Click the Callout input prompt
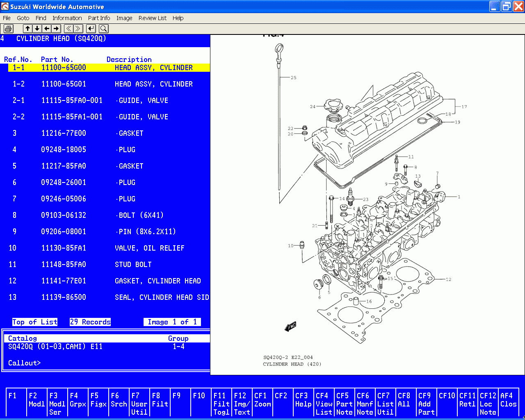 pyautogui.click(x=25, y=363)
